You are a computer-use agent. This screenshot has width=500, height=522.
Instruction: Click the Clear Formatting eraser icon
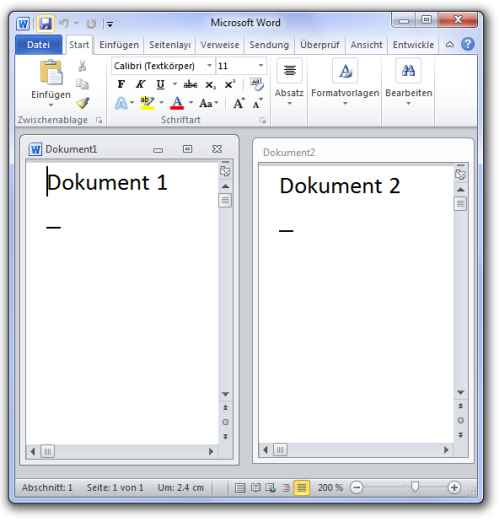[257, 84]
